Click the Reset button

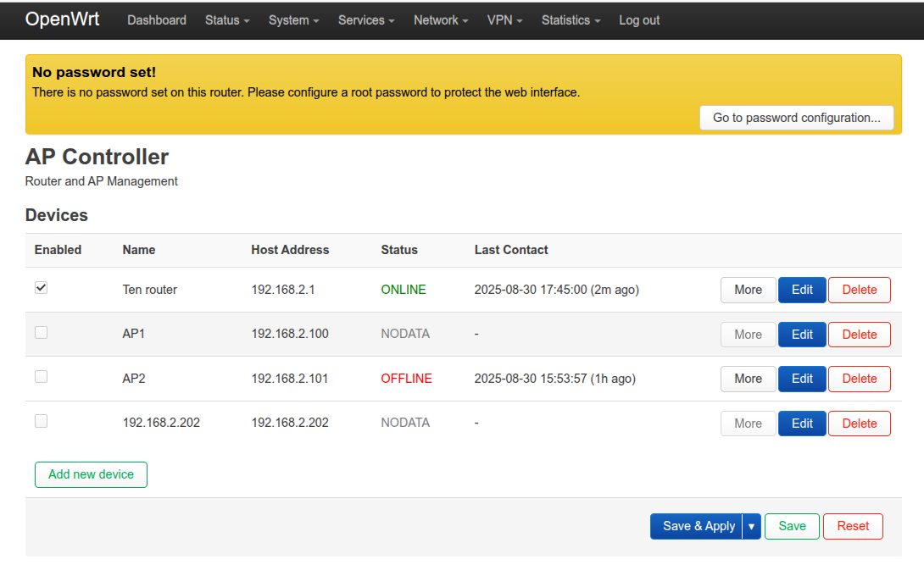coord(853,526)
